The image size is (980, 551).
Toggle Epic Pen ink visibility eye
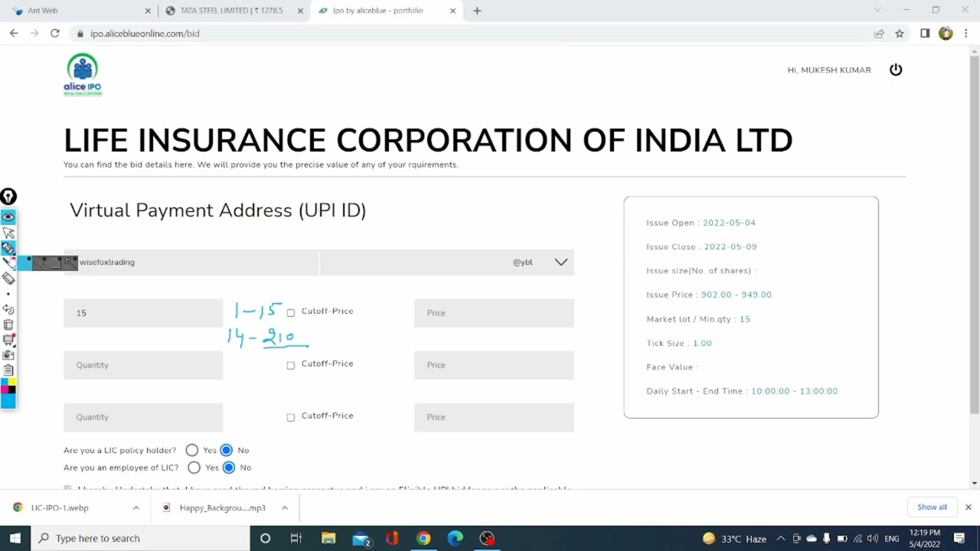pos(8,217)
